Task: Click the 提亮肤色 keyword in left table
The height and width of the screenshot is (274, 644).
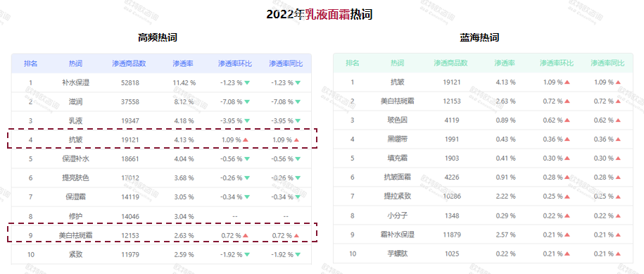Action: click(x=75, y=178)
